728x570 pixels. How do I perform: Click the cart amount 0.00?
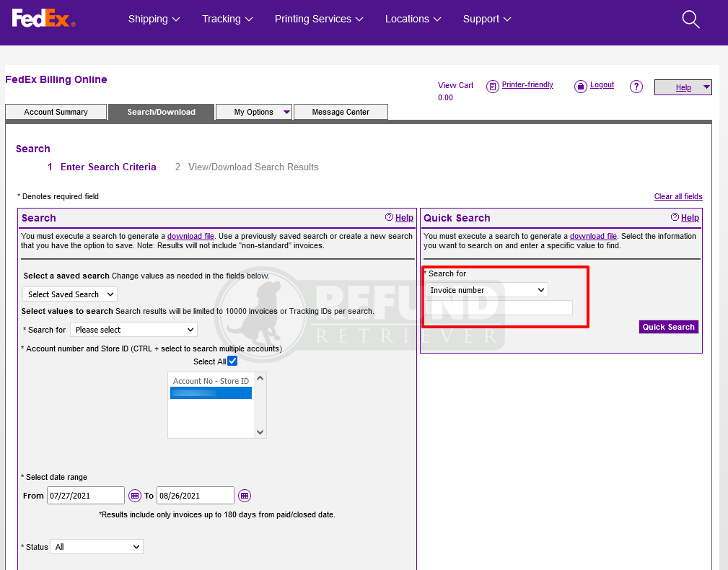pyautogui.click(x=445, y=97)
